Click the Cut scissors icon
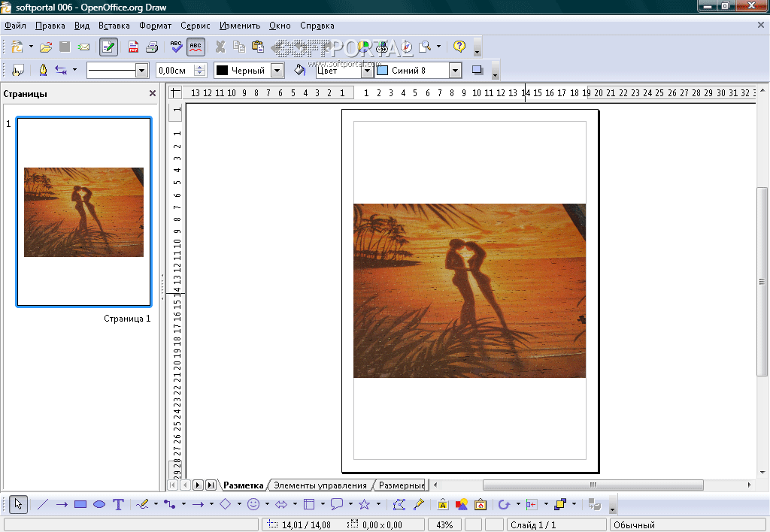This screenshot has width=770, height=532. (220, 47)
